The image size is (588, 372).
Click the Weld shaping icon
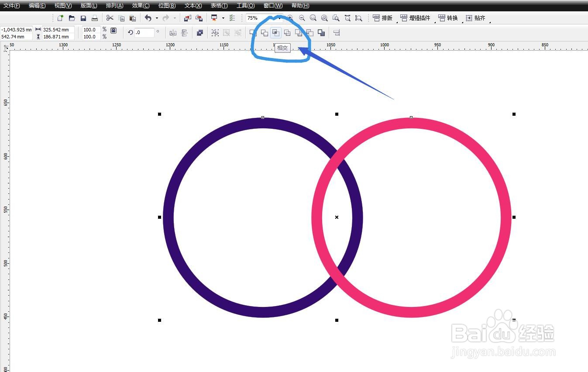[x=253, y=32]
